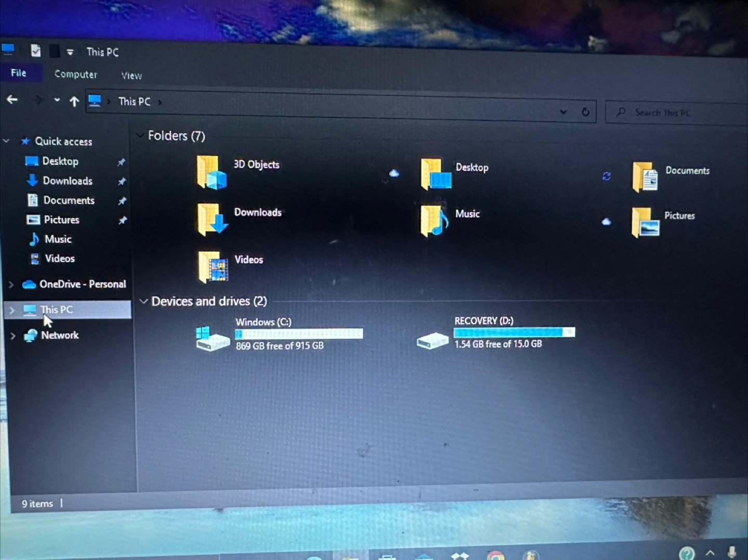The image size is (748, 560).
Task: Click the Back arrow navigation button
Action: tap(12, 99)
